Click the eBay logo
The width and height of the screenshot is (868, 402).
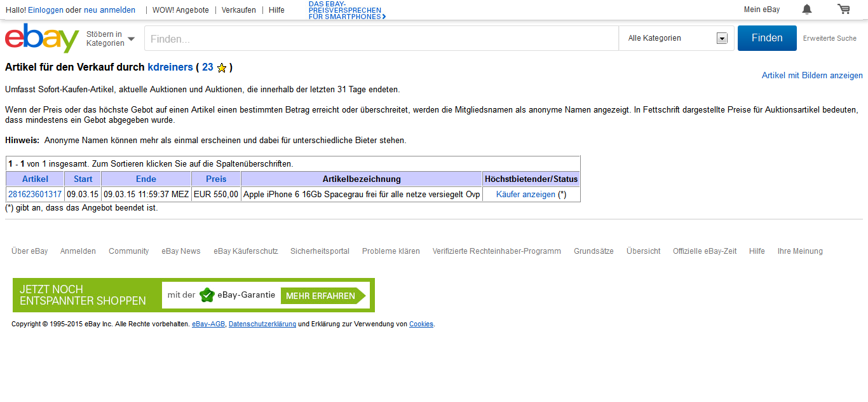click(42, 38)
